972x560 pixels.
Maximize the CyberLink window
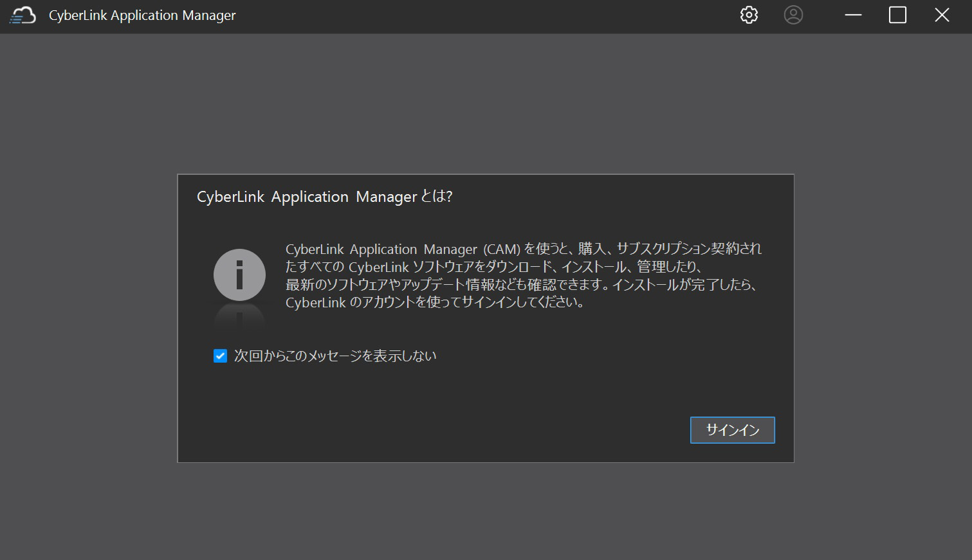click(897, 15)
